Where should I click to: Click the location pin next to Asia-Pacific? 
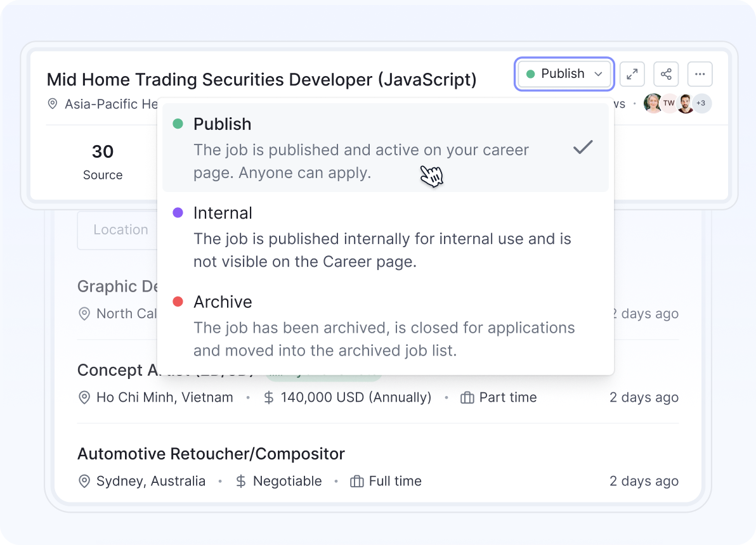pos(53,103)
